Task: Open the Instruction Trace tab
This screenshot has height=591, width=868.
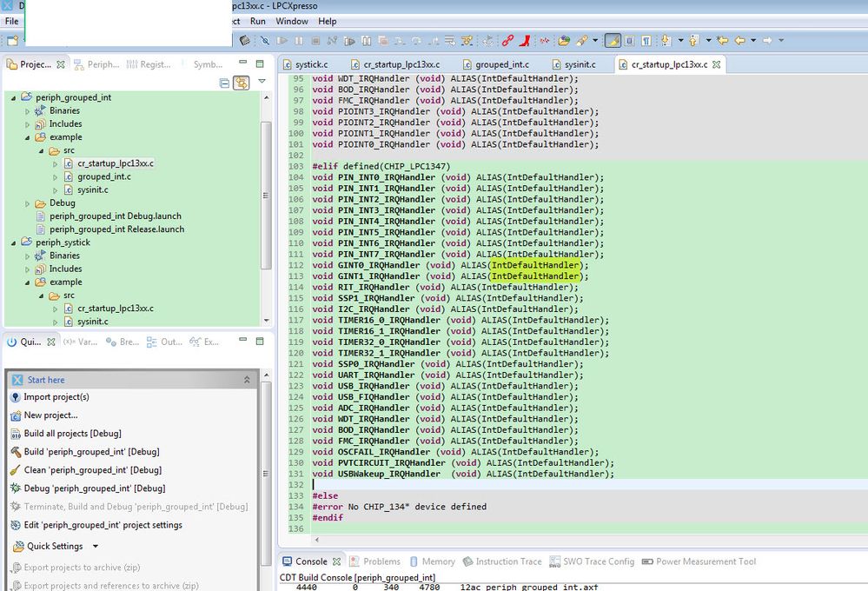Action: click(x=502, y=561)
